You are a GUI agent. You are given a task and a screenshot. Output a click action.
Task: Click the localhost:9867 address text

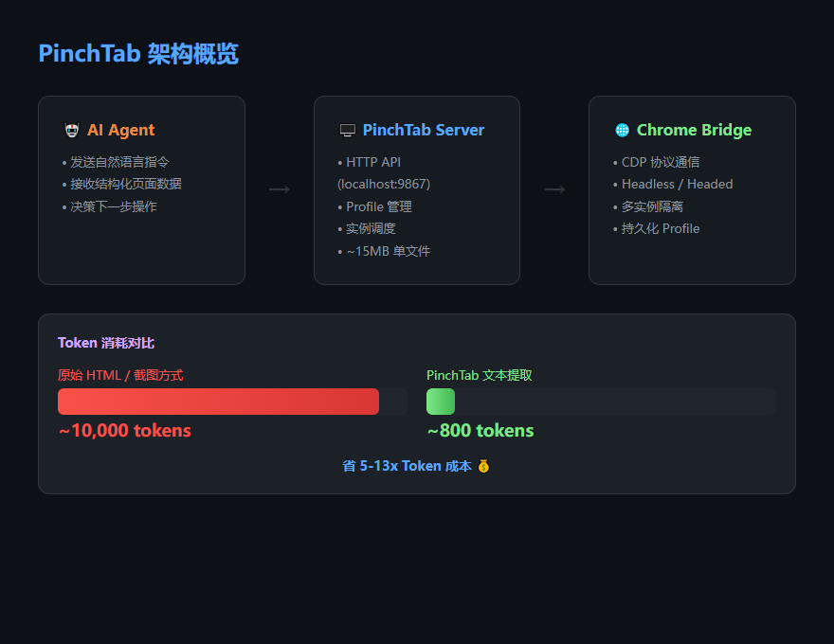[384, 184]
